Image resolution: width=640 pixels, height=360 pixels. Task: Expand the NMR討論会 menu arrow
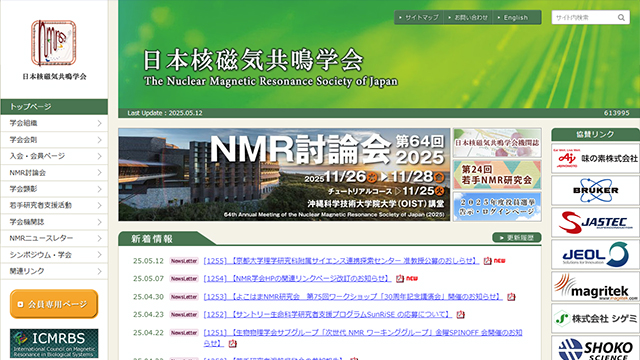[99, 173]
